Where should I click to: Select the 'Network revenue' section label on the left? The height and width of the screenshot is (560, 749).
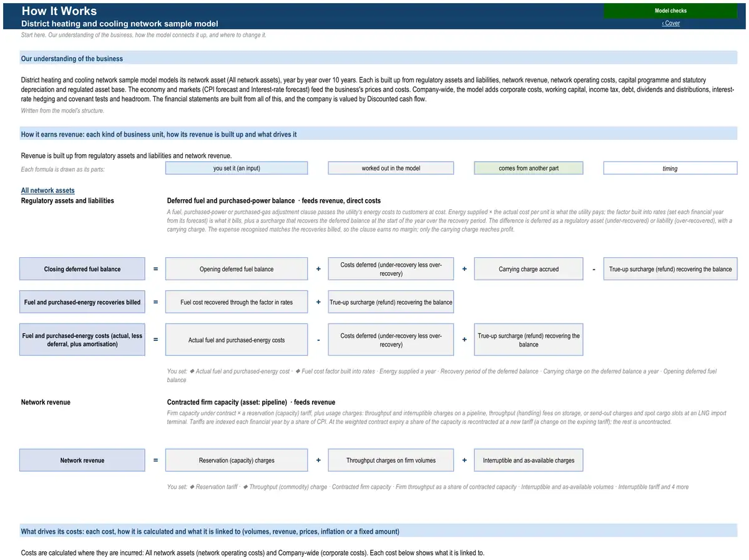point(46,402)
